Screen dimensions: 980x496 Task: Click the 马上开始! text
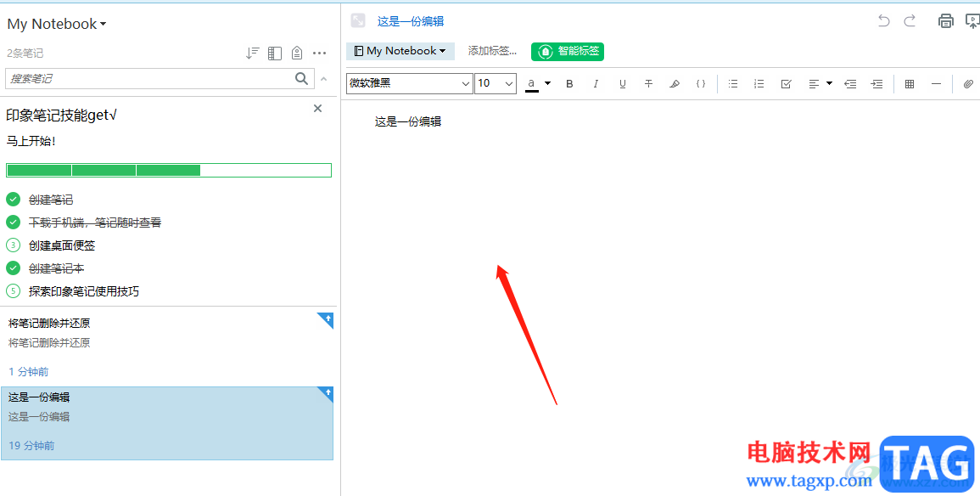(31, 141)
